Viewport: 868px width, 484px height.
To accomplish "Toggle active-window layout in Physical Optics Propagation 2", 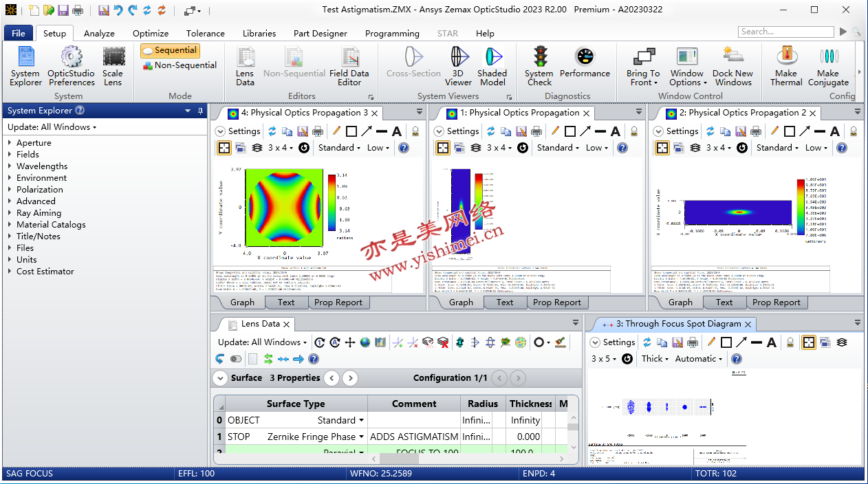I will point(662,148).
